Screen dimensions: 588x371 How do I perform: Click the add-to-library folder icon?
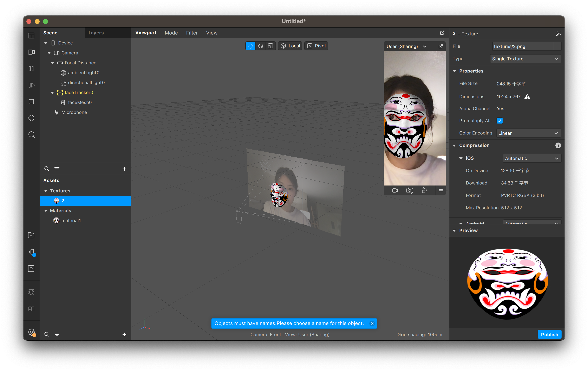click(31, 235)
